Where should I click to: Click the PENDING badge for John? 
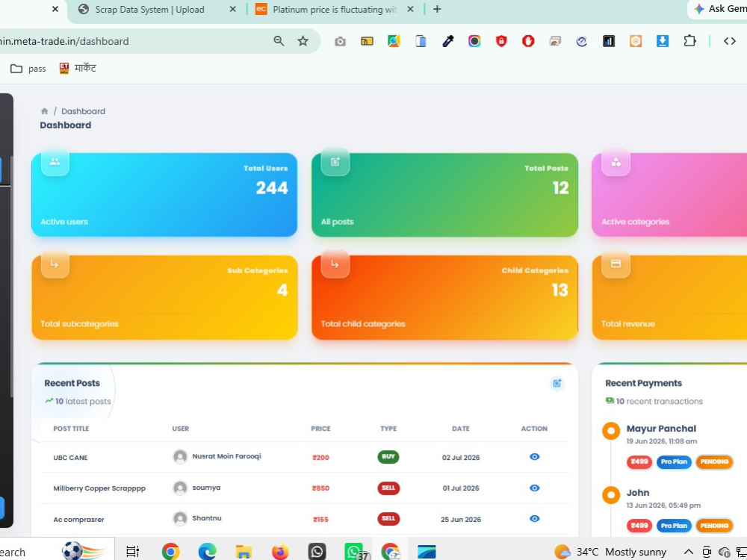[714, 526]
